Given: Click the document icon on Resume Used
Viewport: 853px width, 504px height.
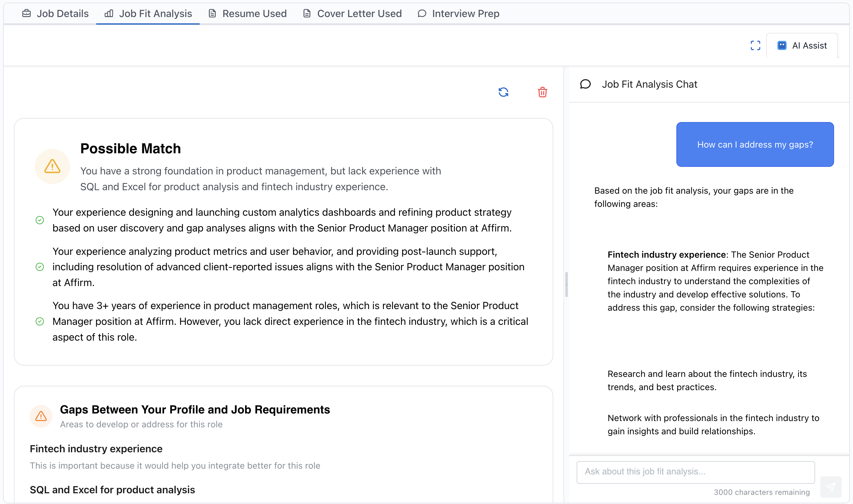Looking at the screenshot, I should 212,13.
